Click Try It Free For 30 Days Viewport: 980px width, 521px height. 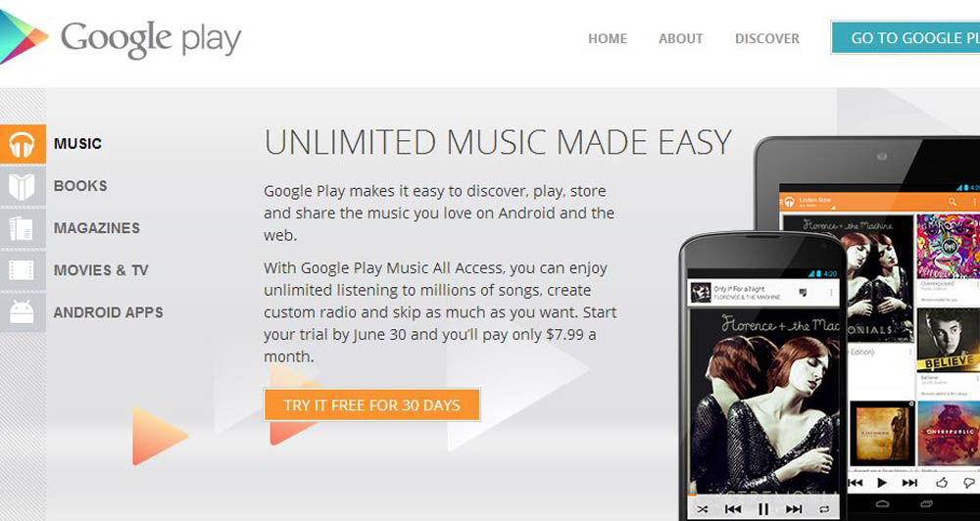371,404
